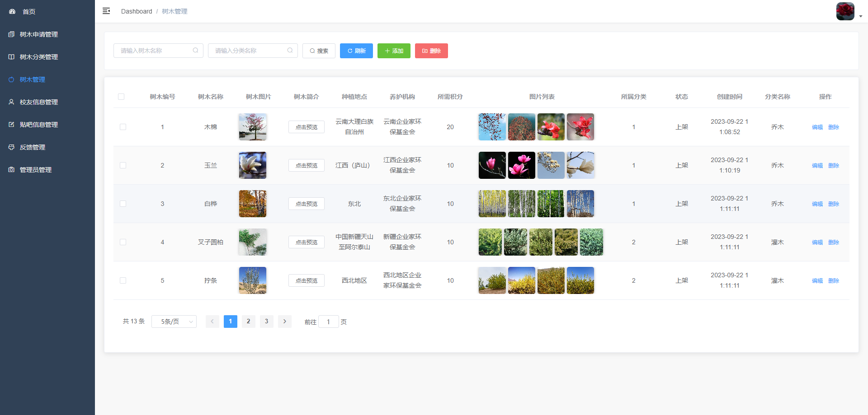
Task: Select all rows with header checkbox
Action: coord(121,97)
